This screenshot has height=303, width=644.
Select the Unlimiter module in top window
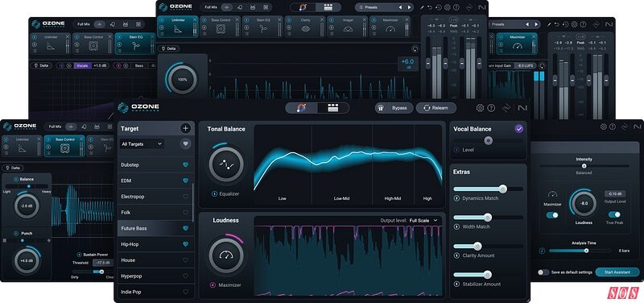point(178,27)
